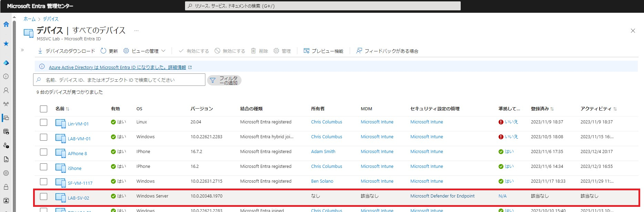Check the LAB-VM-01 row checkbox

tap(43, 137)
